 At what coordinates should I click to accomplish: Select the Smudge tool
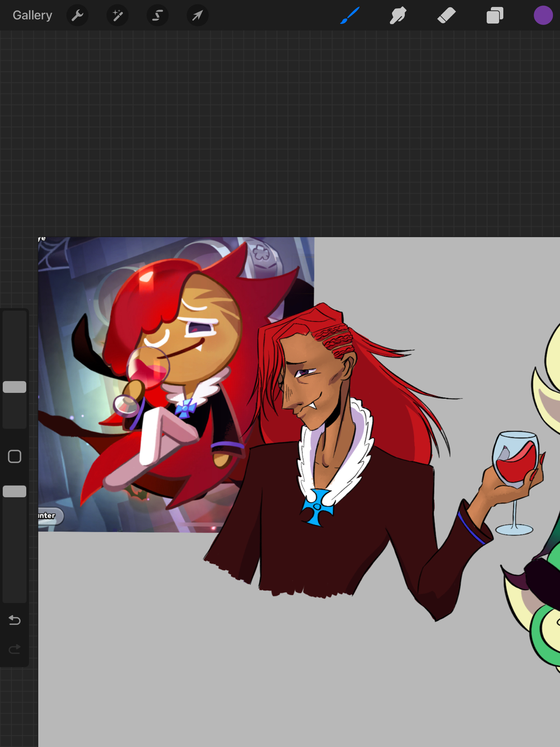click(398, 15)
